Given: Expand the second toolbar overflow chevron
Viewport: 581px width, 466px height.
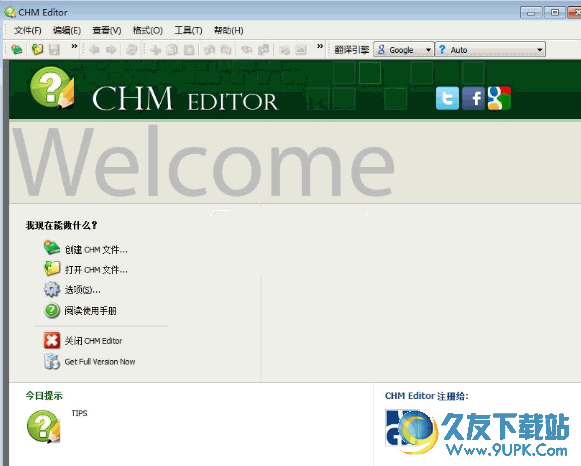Looking at the screenshot, I should point(320,46).
